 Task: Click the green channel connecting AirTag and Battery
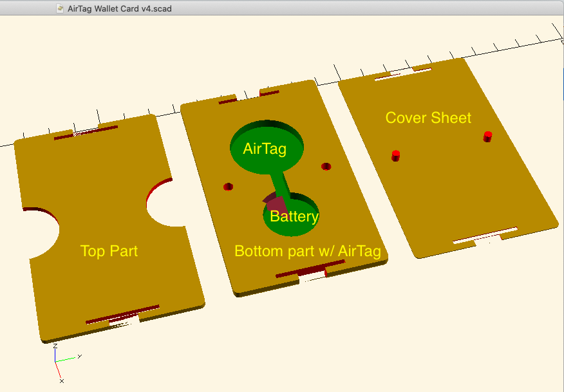tap(281, 185)
